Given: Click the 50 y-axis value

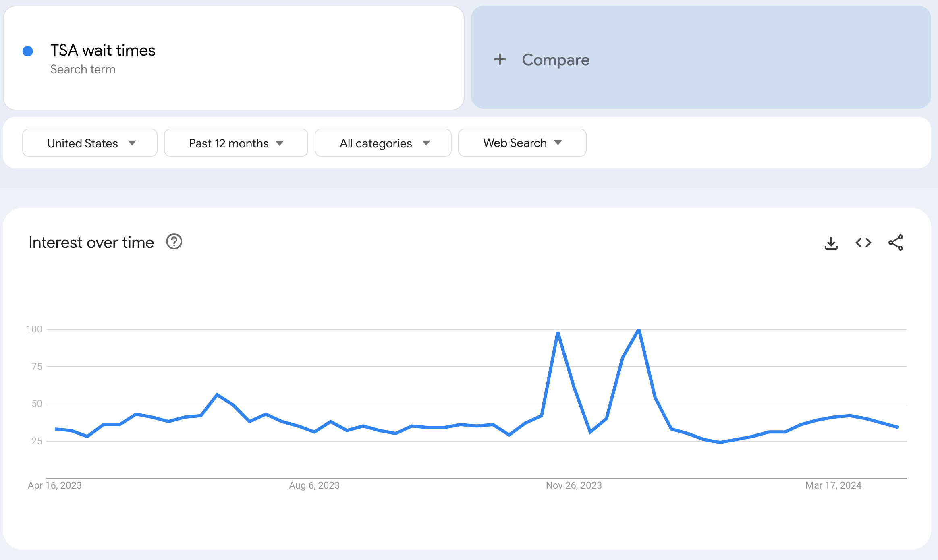Looking at the screenshot, I should click(x=37, y=404).
